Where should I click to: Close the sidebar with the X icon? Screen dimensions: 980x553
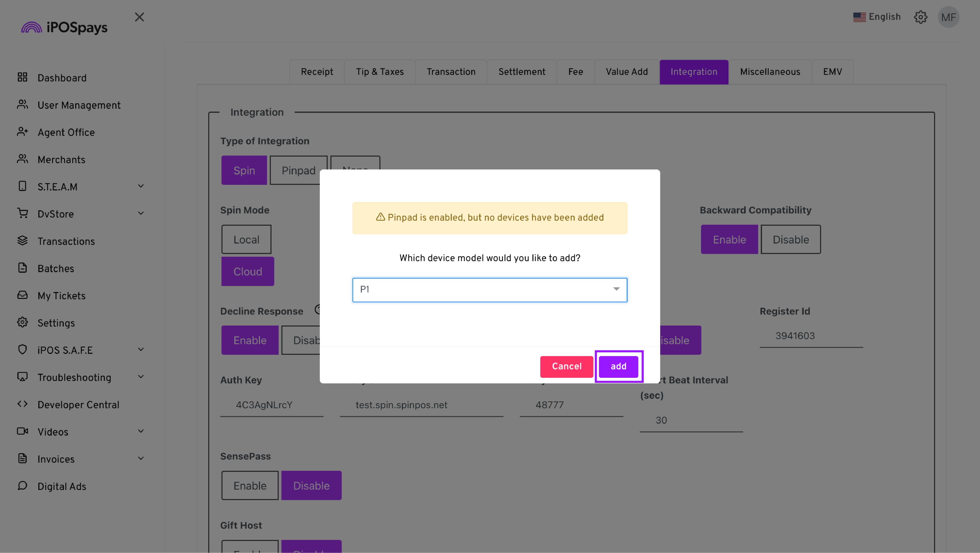pos(139,17)
